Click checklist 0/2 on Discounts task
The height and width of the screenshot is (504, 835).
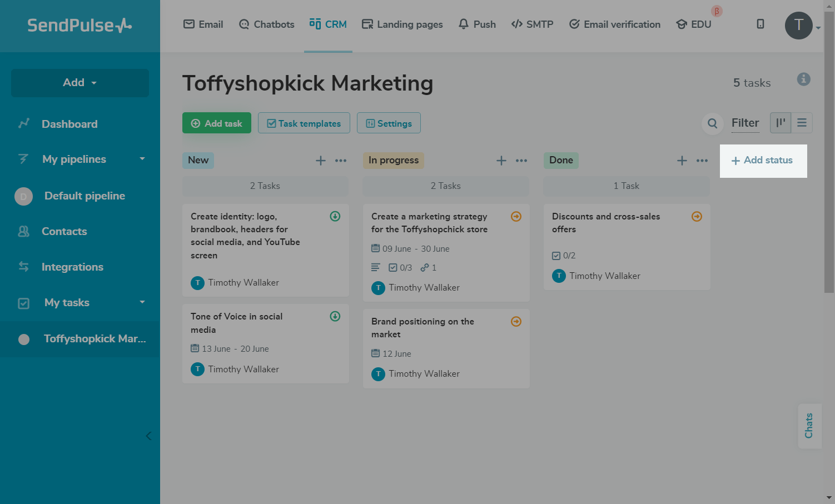564,256
